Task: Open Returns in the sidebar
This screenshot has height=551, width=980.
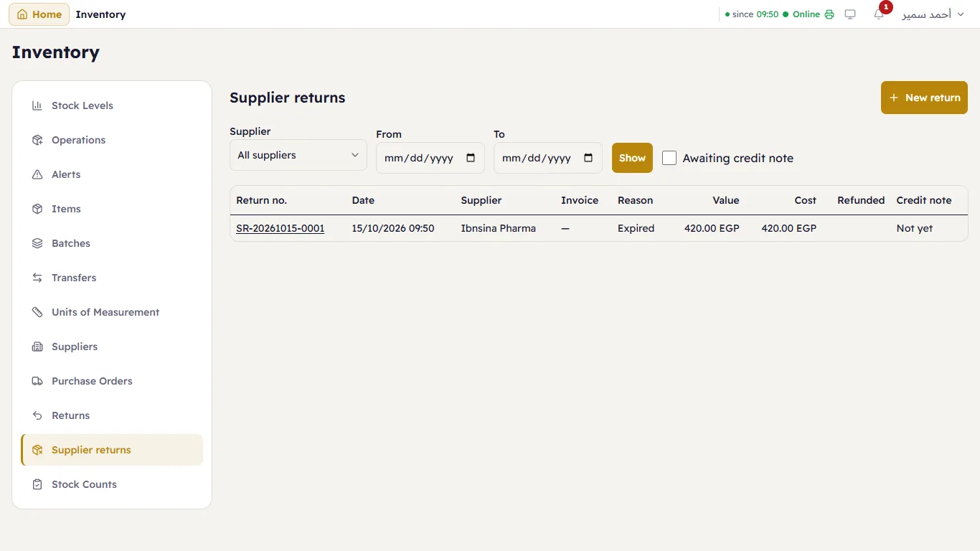Action: tap(112, 415)
